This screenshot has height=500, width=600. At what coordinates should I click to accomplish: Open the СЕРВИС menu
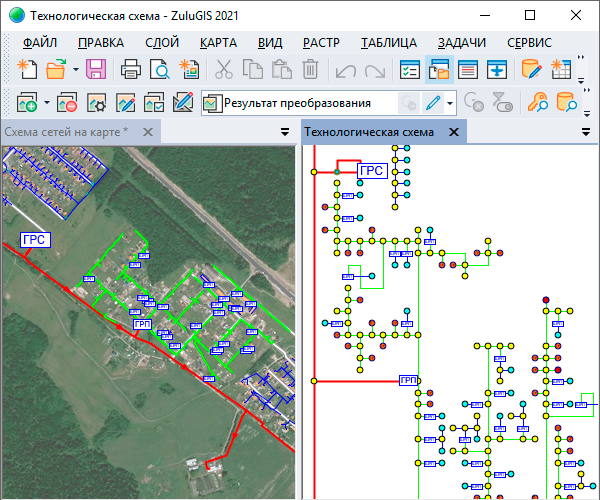point(529,43)
